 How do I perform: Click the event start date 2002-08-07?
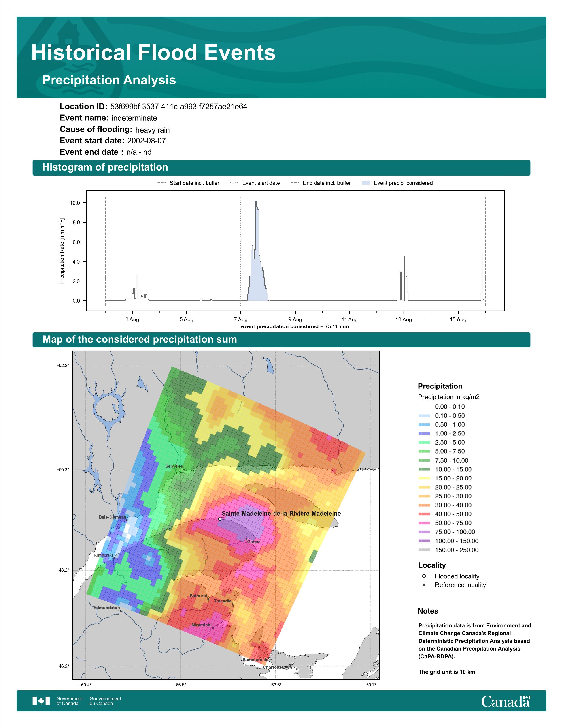[x=146, y=141]
